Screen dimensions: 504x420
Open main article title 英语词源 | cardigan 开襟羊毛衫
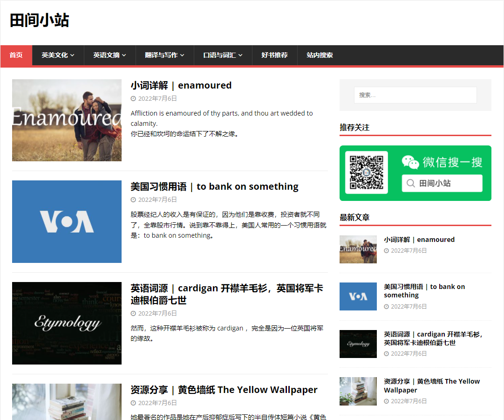(x=227, y=294)
